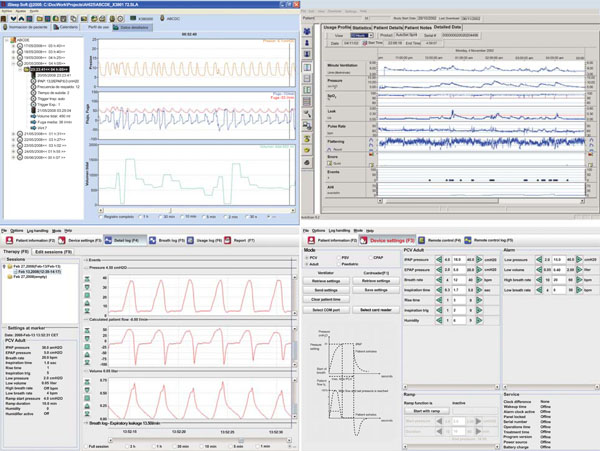Collapse the Volume chart section

pos(86,371)
